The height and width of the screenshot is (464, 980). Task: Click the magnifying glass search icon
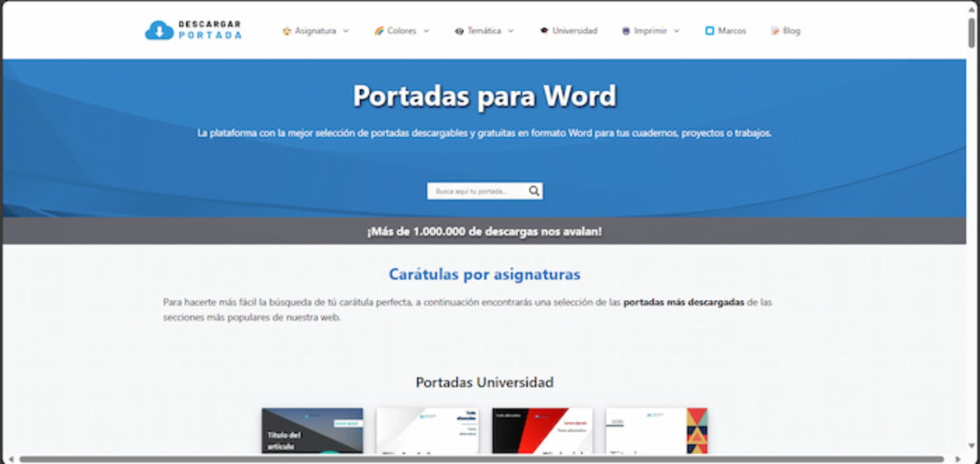534,191
